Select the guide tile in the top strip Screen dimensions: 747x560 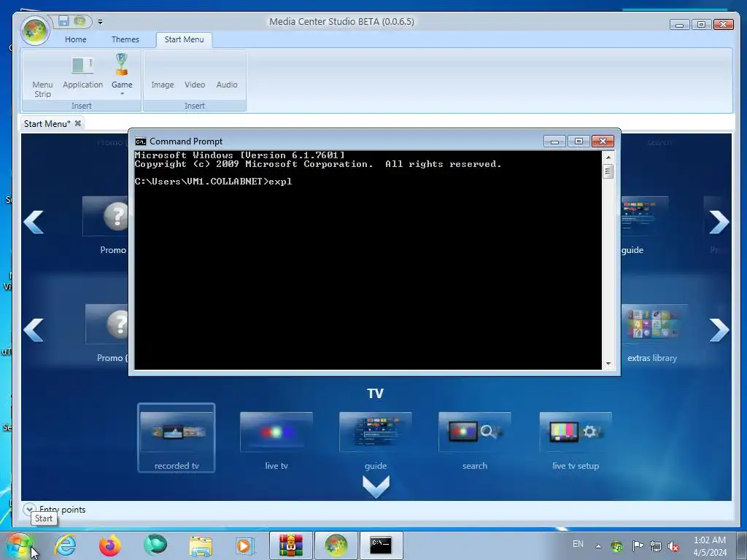(x=645, y=226)
